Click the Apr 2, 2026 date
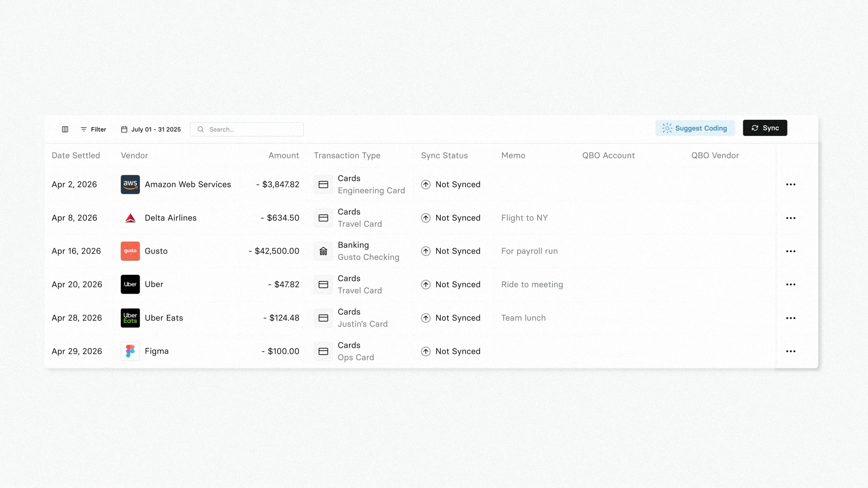868x488 pixels. (x=74, y=184)
